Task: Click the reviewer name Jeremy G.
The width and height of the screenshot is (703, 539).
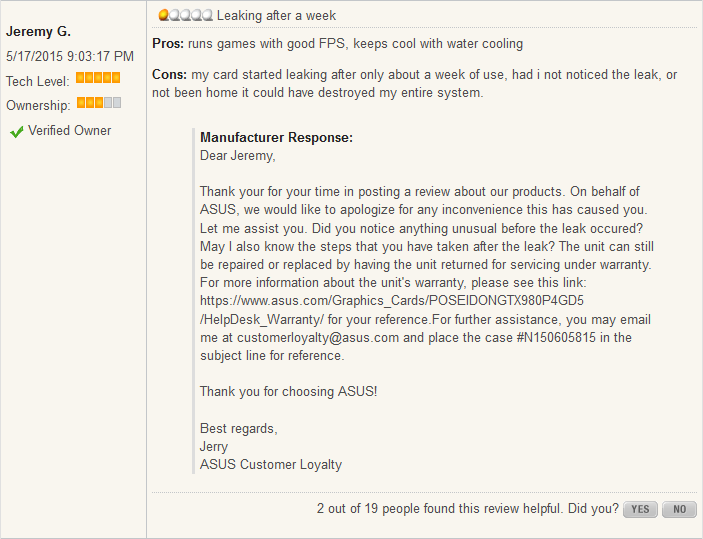Action: coord(38,32)
